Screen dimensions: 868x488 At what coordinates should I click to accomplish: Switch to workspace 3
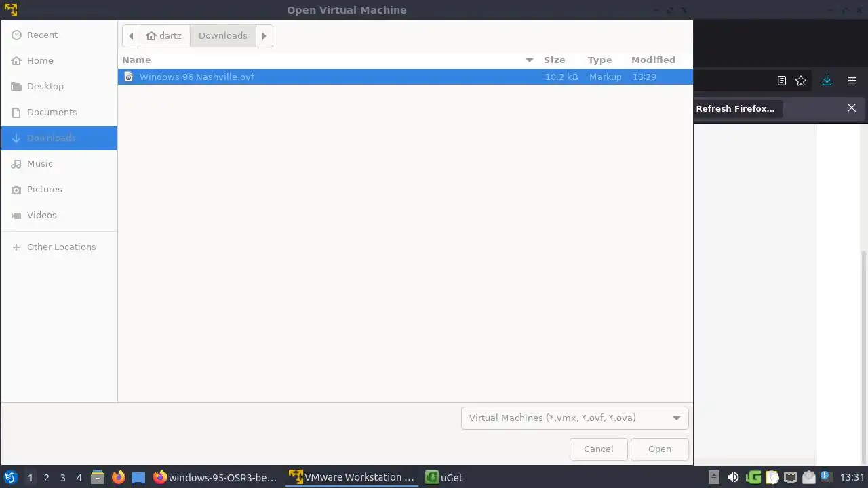[62, 477]
